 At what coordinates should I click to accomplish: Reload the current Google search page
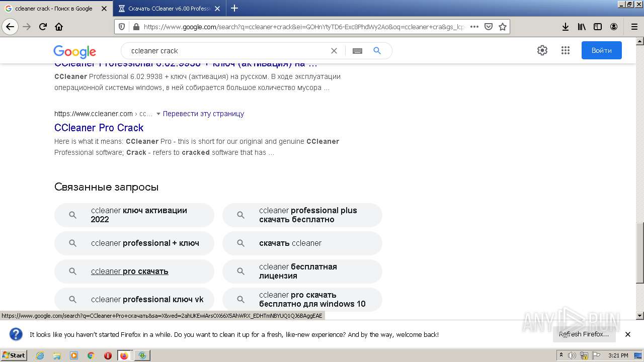pyautogui.click(x=43, y=27)
